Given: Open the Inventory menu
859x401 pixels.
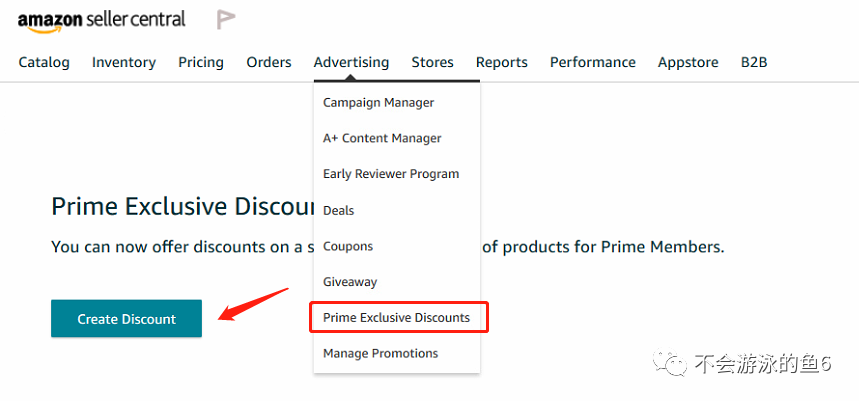Looking at the screenshot, I should click(124, 62).
